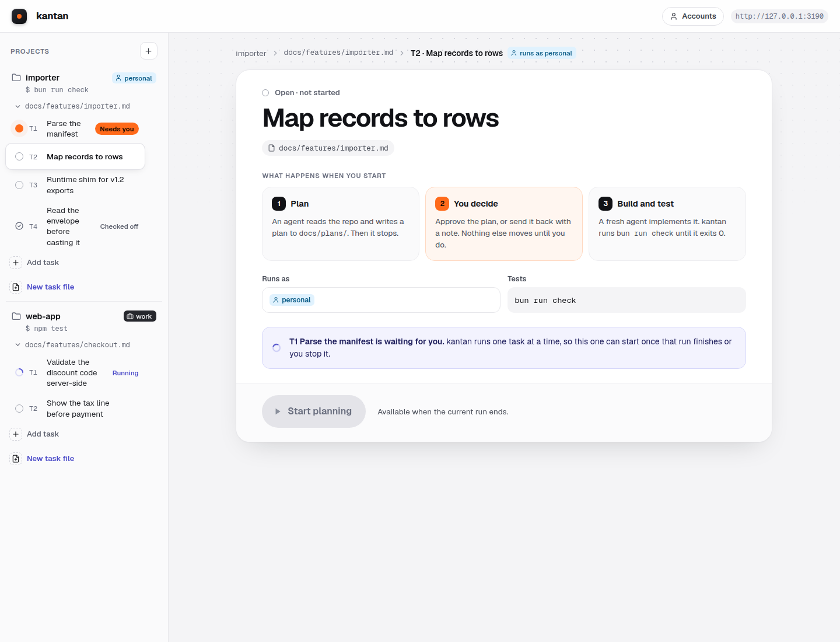Click the file icon in docs/features/importer.md chip

point(271,148)
